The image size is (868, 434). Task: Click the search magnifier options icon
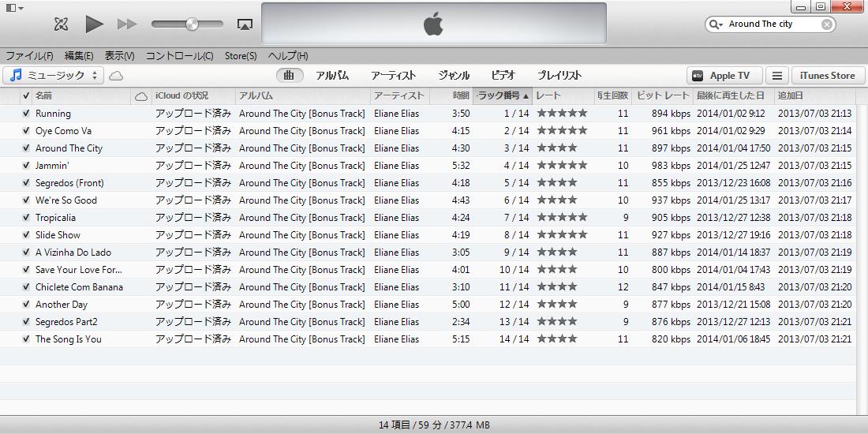[x=716, y=24]
